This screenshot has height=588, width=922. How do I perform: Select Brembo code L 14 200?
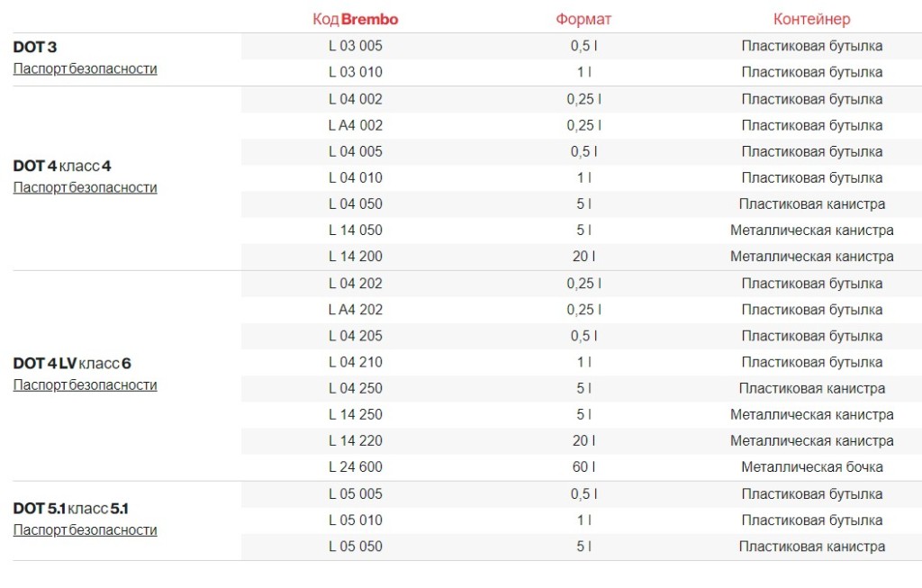[x=355, y=257]
